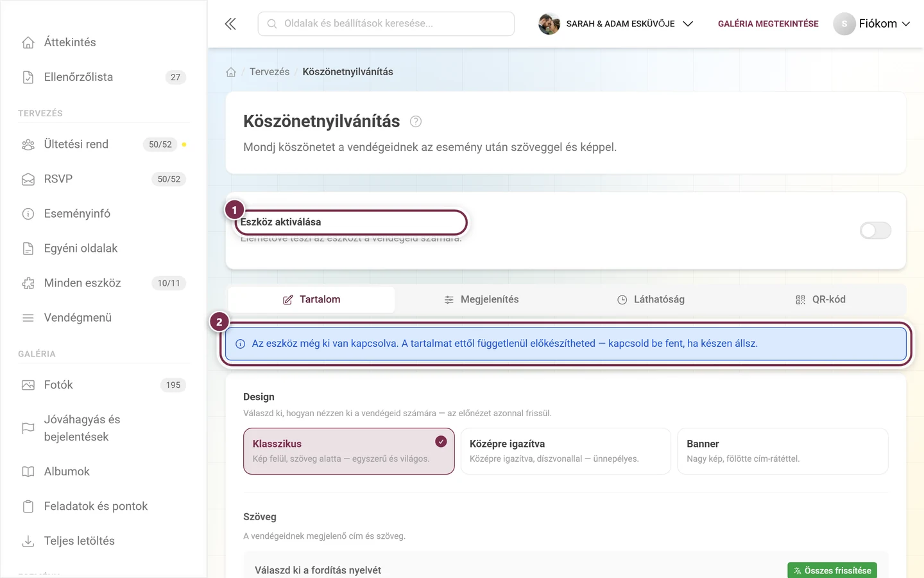Click the Ellenőrzőlista checklist icon
Viewport: 924px width, 578px height.
click(x=28, y=77)
